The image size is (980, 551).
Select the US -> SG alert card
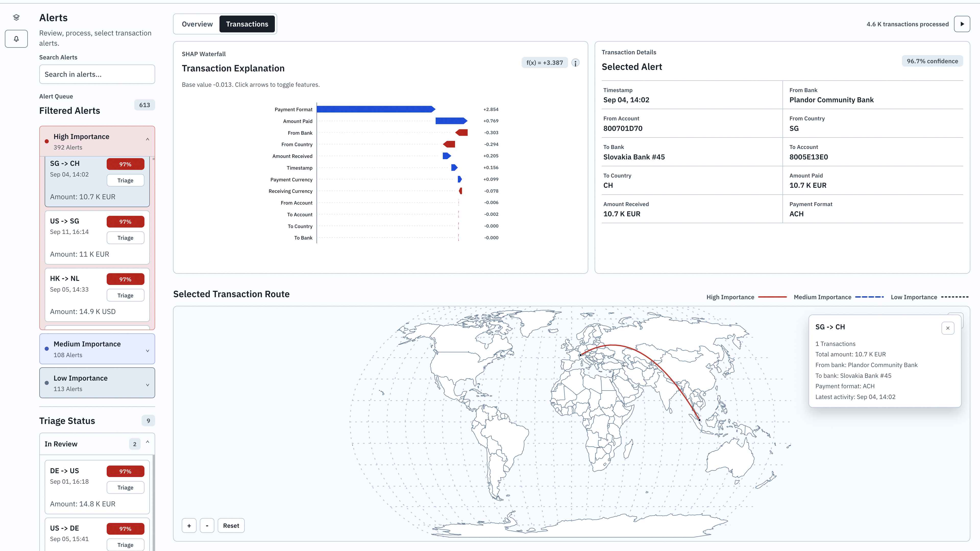(97, 238)
